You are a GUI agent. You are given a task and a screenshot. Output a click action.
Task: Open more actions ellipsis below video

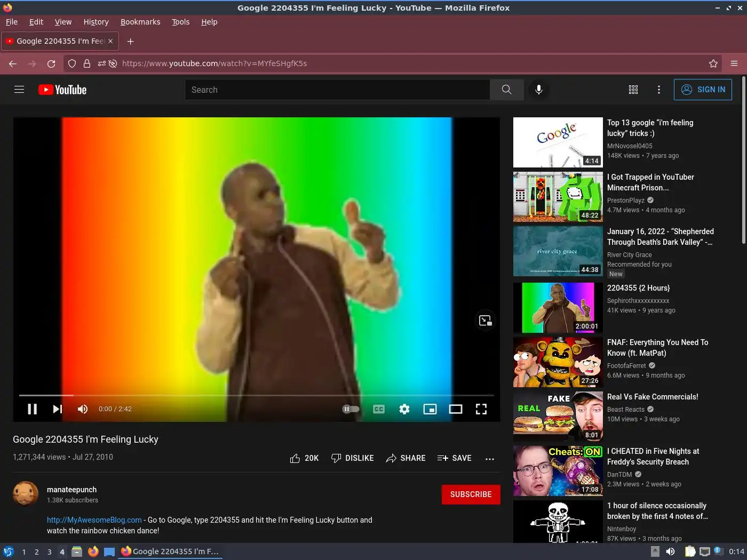[490, 459]
